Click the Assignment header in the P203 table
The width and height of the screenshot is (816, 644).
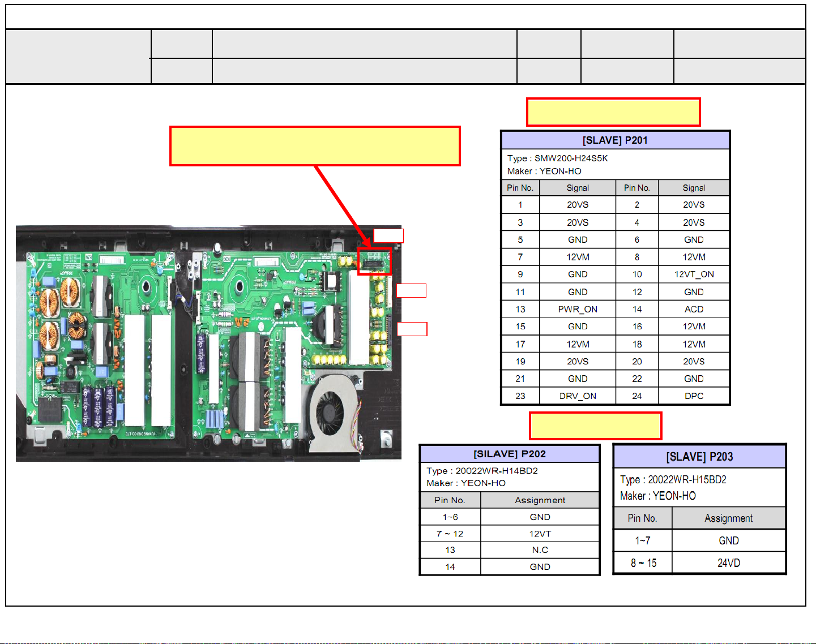pos(729,518)
